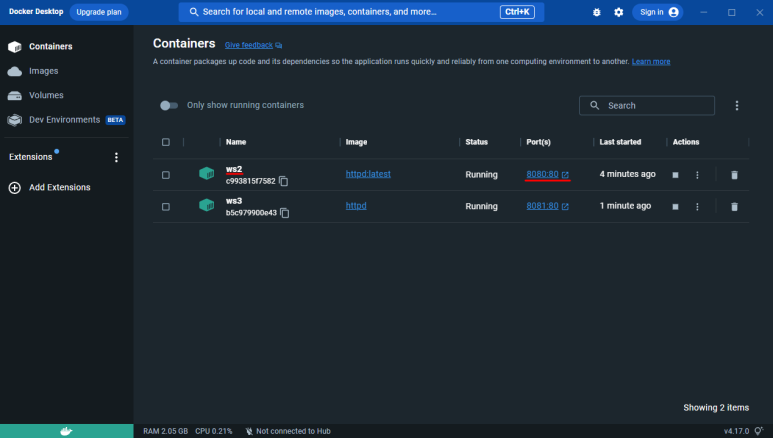773x438 pixels.
Task: Click the Dev Environments box icon
Action: coord(15,120)
